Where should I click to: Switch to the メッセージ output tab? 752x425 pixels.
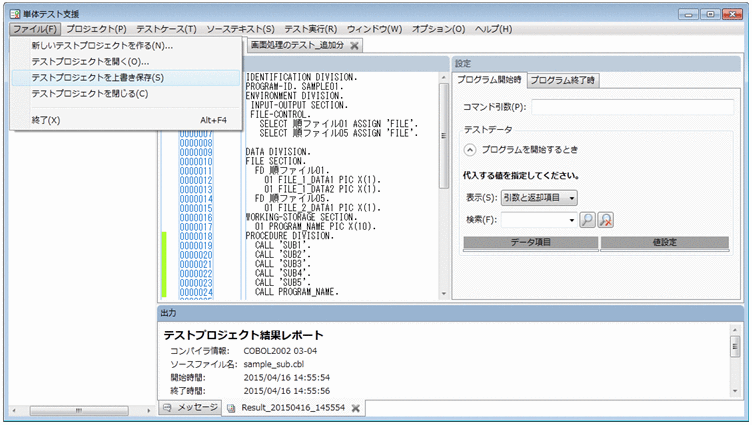pos(190,408)
